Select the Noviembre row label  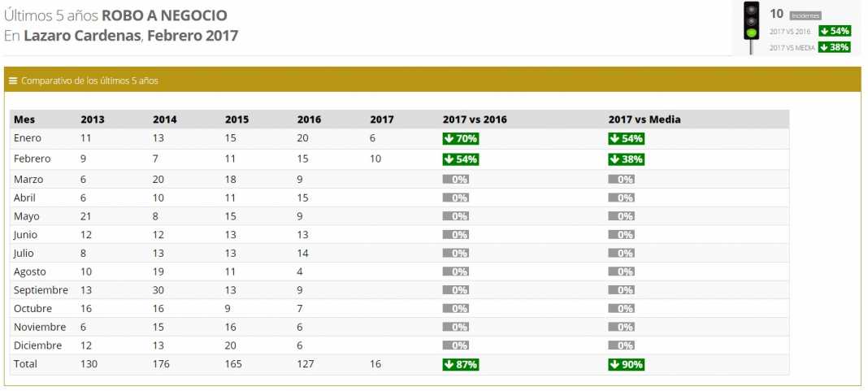click(x=40, y=327)
